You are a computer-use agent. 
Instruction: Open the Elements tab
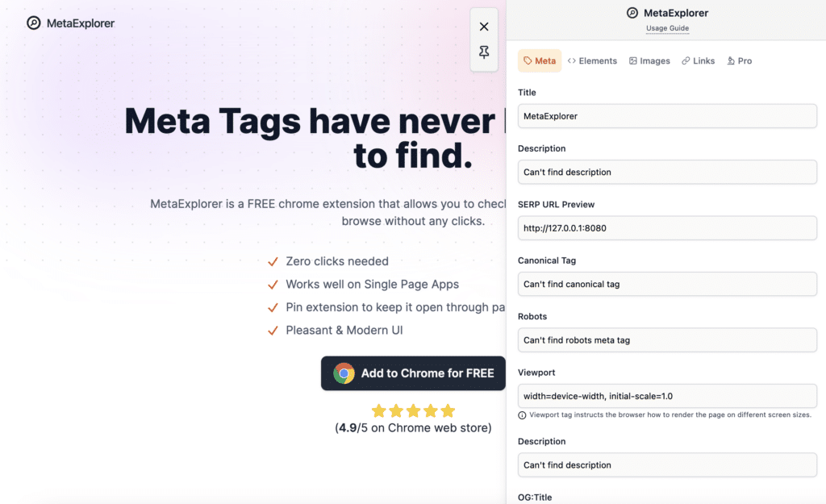pos(592,60)
